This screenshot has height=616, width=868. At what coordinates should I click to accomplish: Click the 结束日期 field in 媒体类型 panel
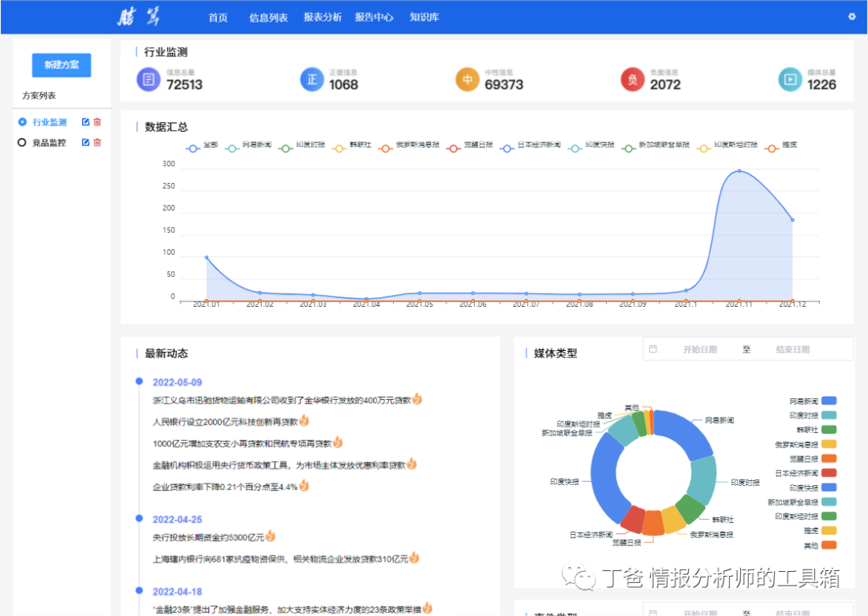[792, 349]
